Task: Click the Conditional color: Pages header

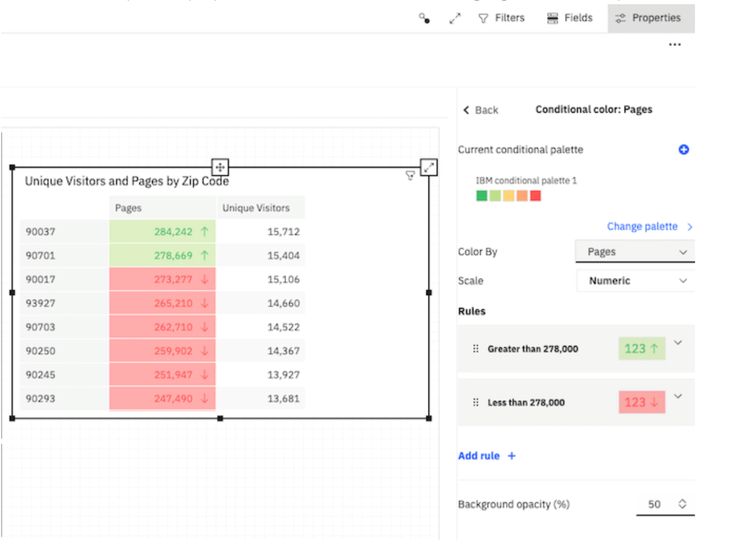Action: click(593, 110)
